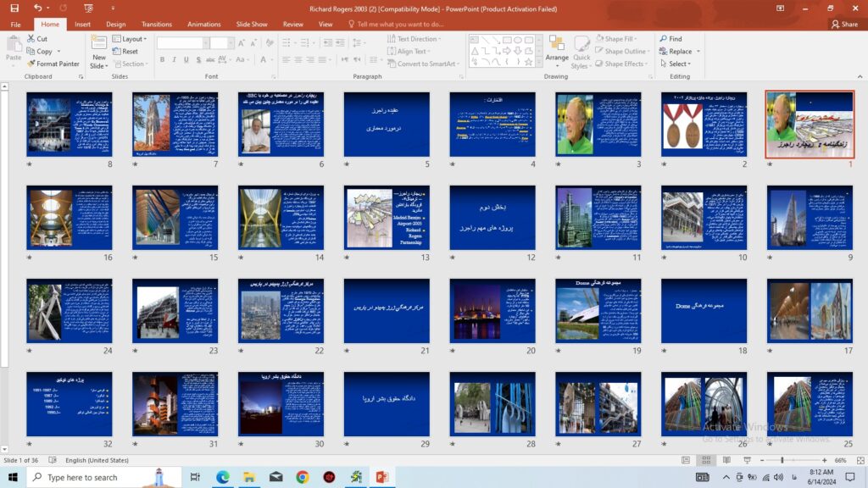The height and width of the screenshot is (488, 868).
Task: Switch to Reading View icon
Action: click(726, 460)
